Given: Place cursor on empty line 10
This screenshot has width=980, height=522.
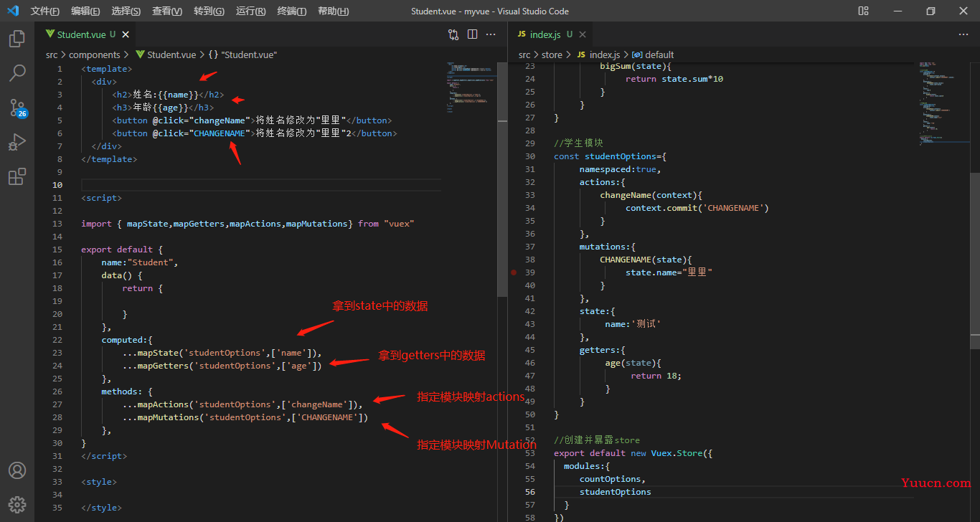Looking at the screenshot, I should click(261, 185).
